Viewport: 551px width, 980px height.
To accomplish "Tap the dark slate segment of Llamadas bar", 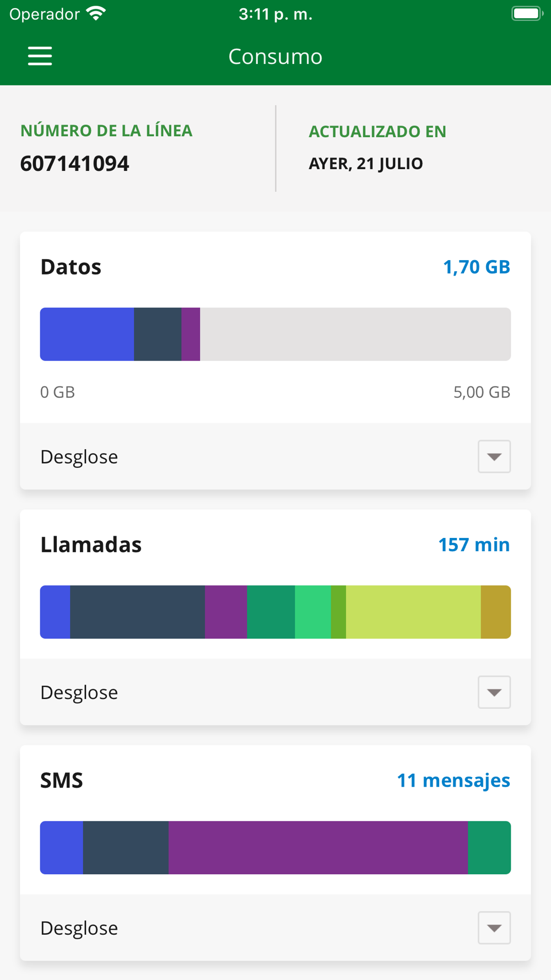I will click(x=137, y=612).
